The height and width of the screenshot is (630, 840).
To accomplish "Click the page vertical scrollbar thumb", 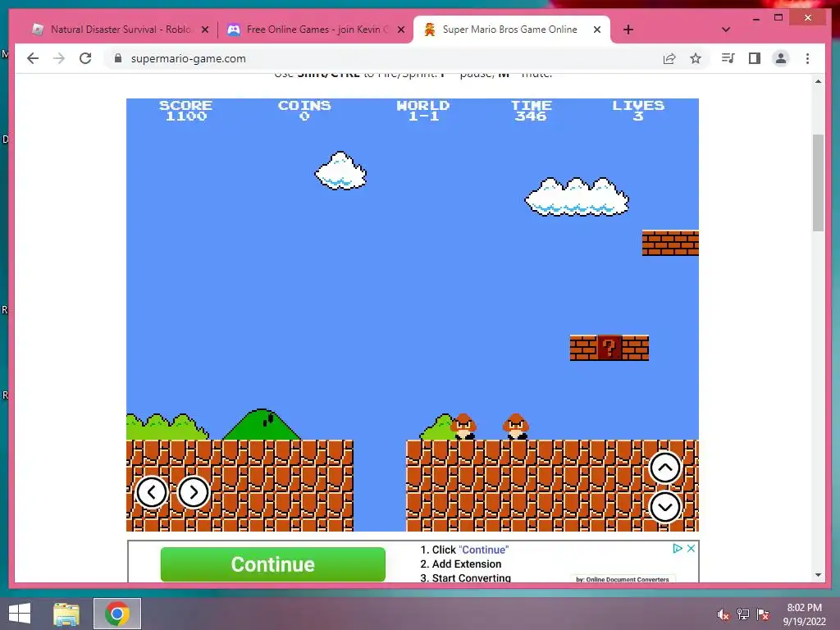I will click(818, 183).
